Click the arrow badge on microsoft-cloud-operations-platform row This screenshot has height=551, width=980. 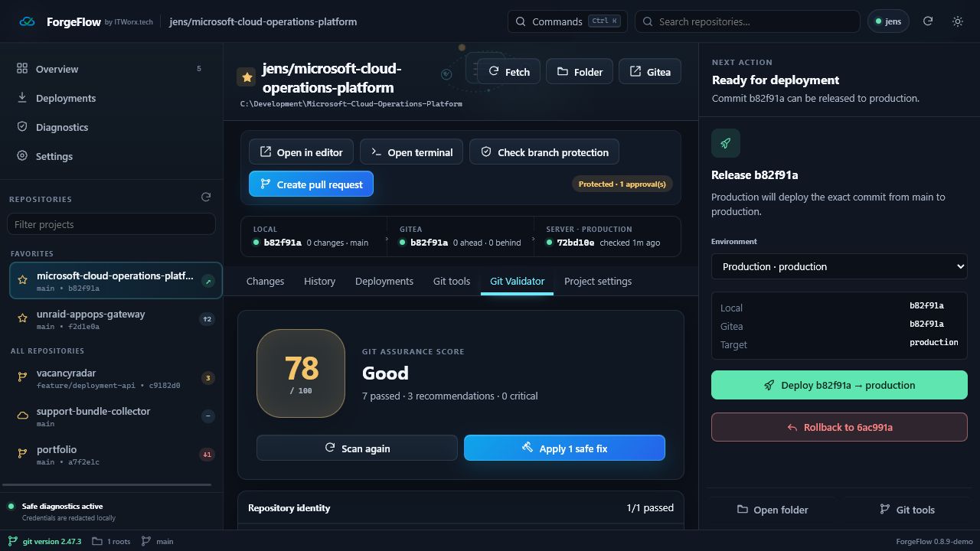[207, 281]
